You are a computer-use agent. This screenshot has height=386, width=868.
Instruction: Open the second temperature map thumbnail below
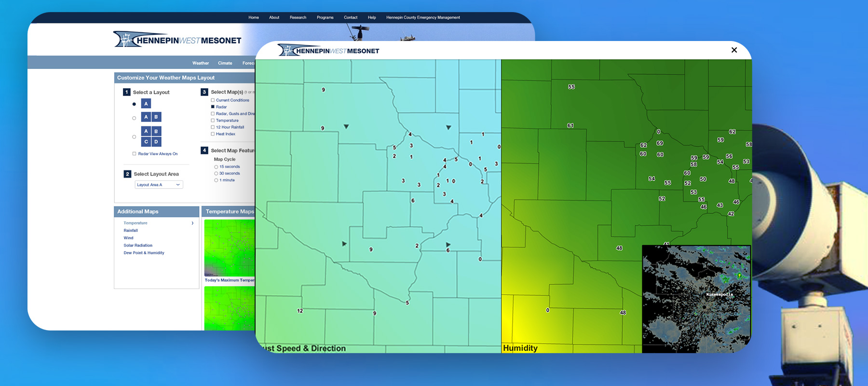230,308
